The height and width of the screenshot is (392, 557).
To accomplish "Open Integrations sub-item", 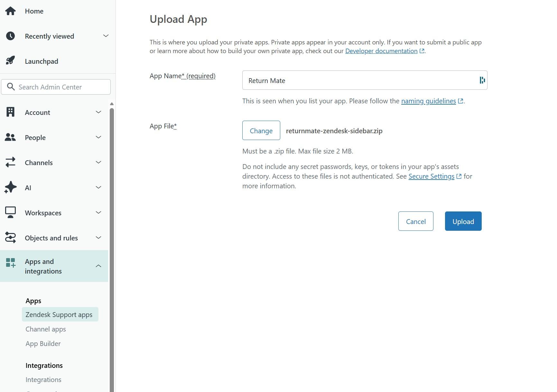I will point(43,379).
